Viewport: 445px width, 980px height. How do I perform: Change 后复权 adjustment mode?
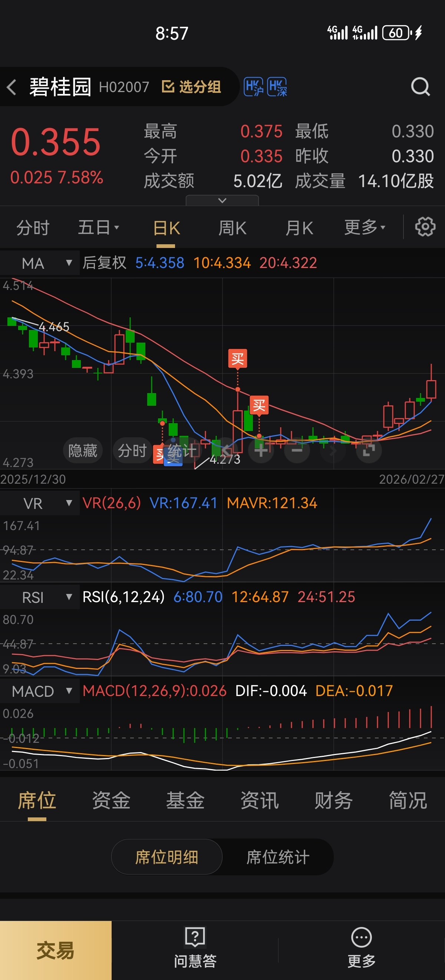click(x=105, y=262)
